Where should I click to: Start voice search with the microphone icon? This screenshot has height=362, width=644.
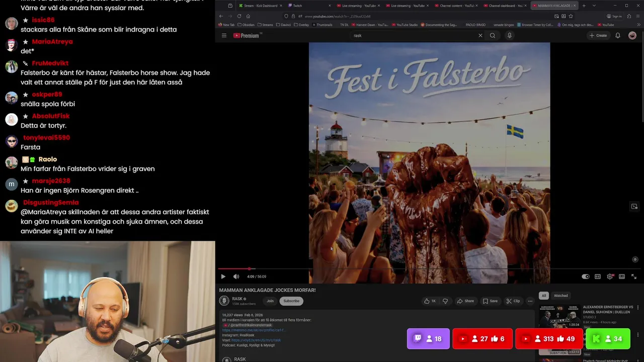(509, 35)
